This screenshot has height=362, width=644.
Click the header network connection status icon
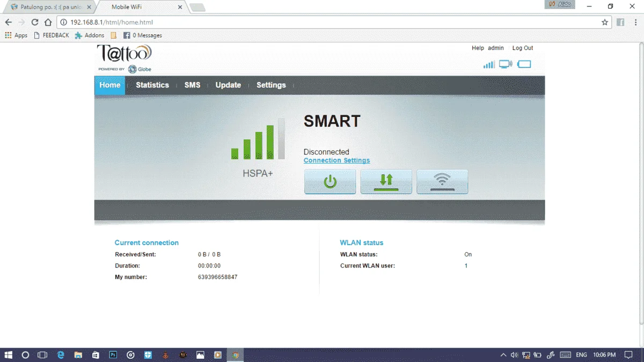506,64
